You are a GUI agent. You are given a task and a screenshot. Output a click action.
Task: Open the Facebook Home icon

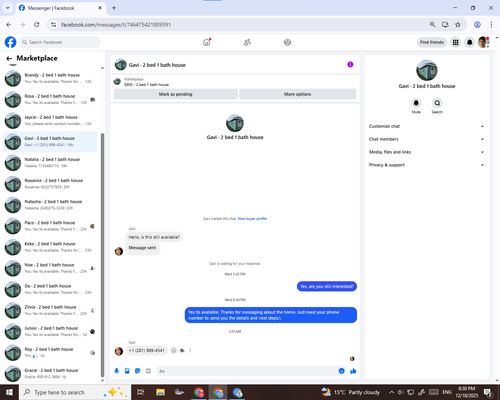207,42
